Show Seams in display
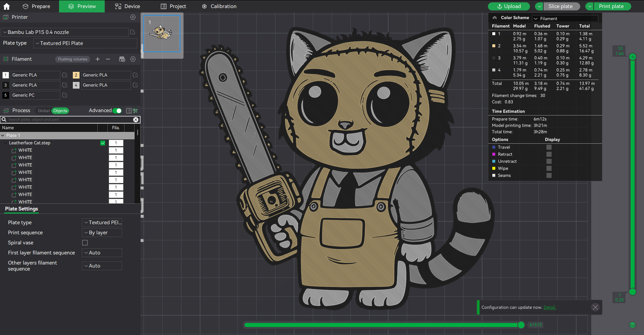644x335 pixels. click(549, 175)
